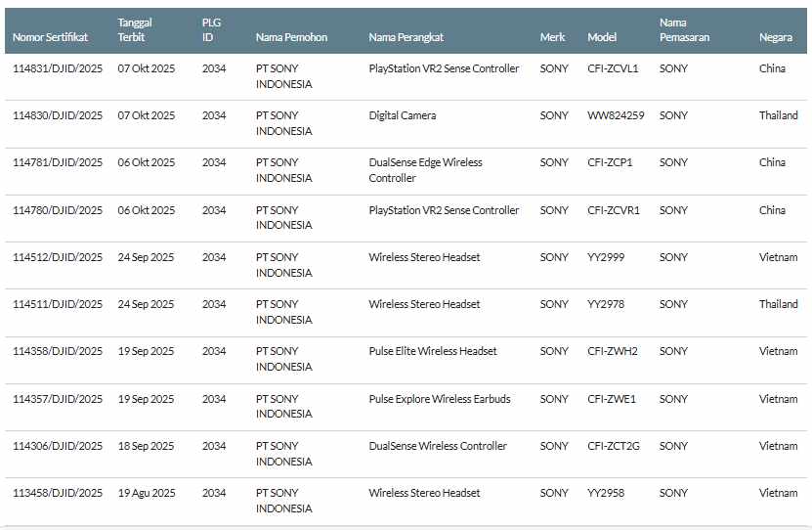
Task: Click the PLG ID column header
Action: point(212,30)
